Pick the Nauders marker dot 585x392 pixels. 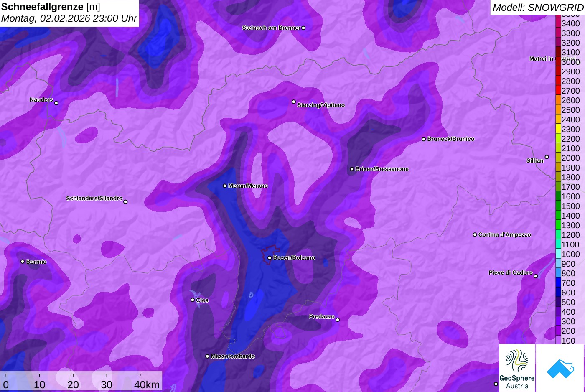56,103
